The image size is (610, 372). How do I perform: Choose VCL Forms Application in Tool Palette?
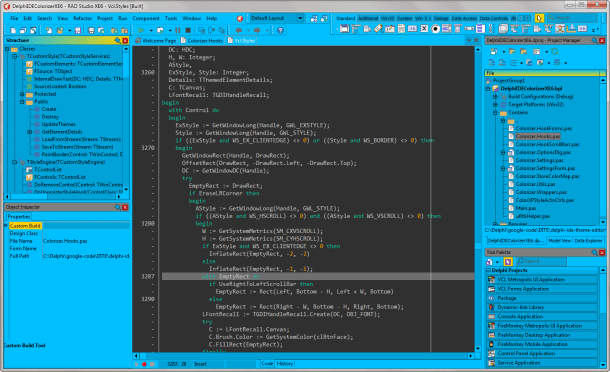click(542, 289)
